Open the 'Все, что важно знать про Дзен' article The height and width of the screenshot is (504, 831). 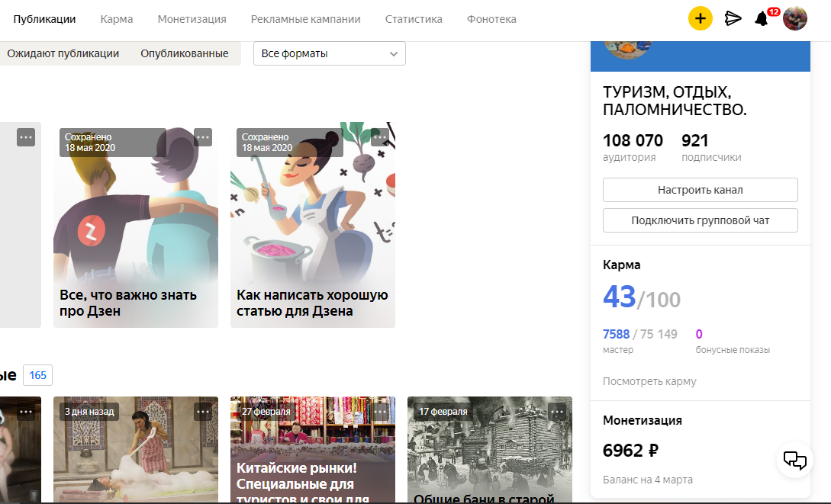click(x=136, y=225)
